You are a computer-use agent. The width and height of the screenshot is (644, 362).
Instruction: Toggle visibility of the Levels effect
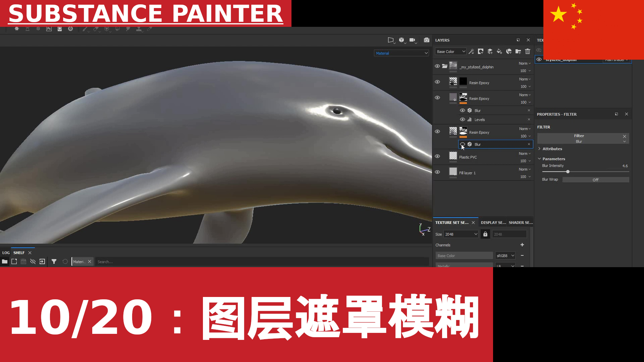tap(463, 119)
